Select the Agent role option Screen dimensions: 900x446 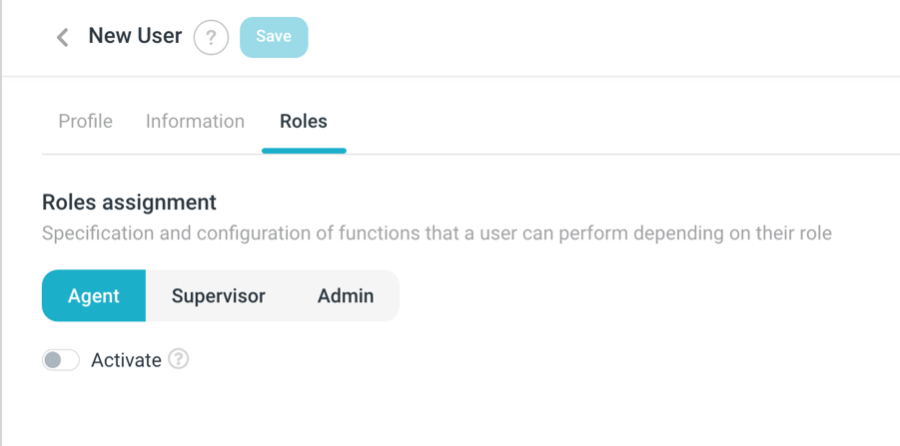[x=94, y=296]
